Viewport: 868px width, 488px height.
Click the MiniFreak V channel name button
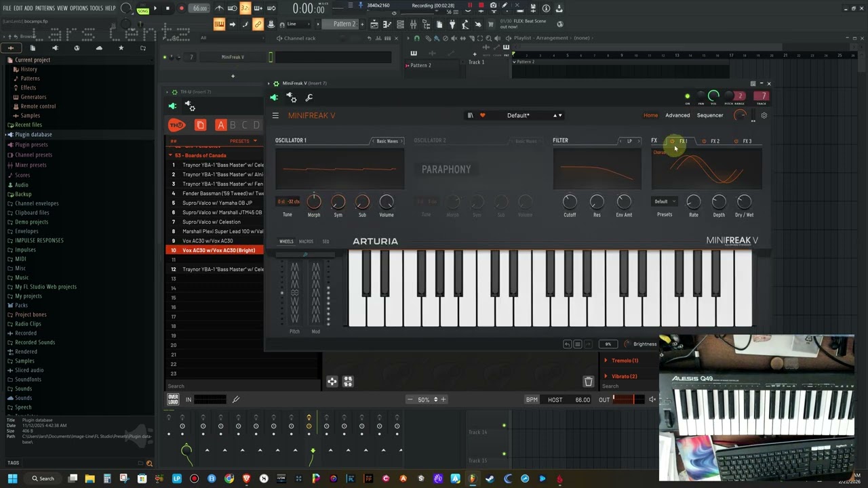pyautogui.click(x=233, y=57)
